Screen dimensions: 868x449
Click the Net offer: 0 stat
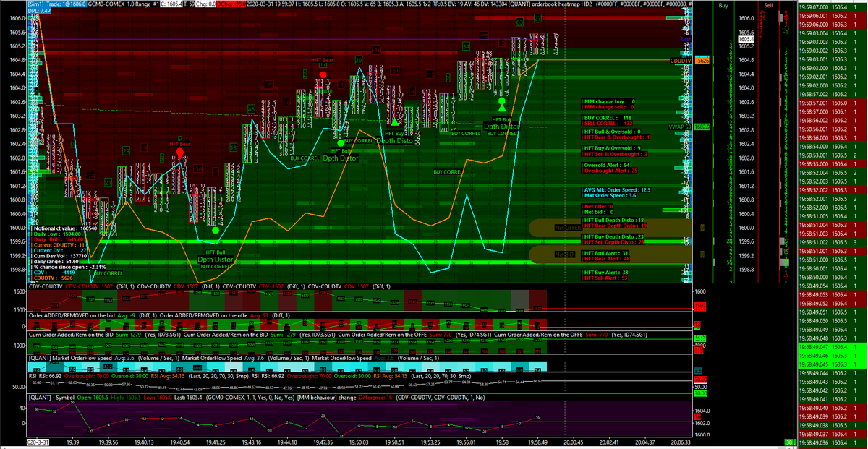click(599, 207)
